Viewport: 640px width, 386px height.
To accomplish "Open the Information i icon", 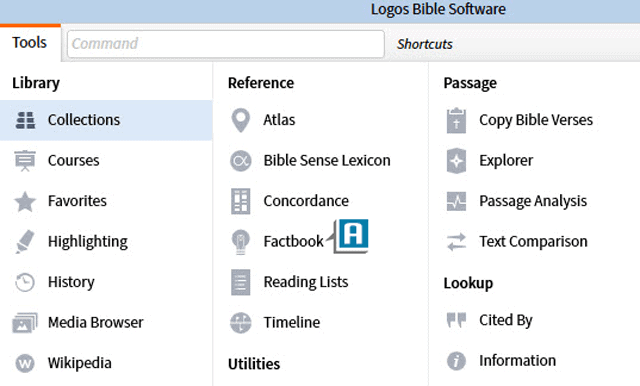I will [x=456, y=361].
